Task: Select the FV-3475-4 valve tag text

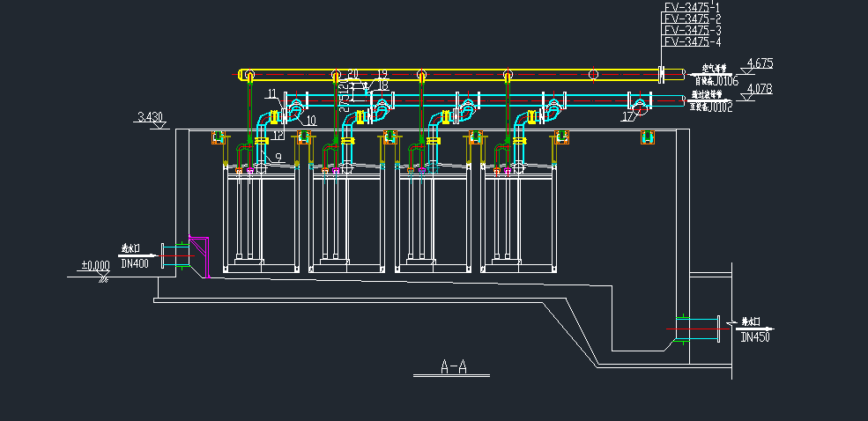Action: 693,42
